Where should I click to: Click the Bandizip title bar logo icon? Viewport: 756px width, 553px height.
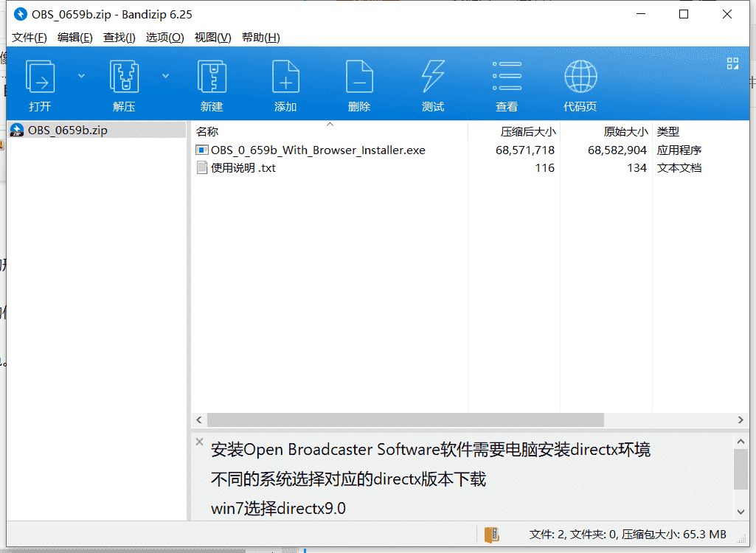click(x=20, y=14)
